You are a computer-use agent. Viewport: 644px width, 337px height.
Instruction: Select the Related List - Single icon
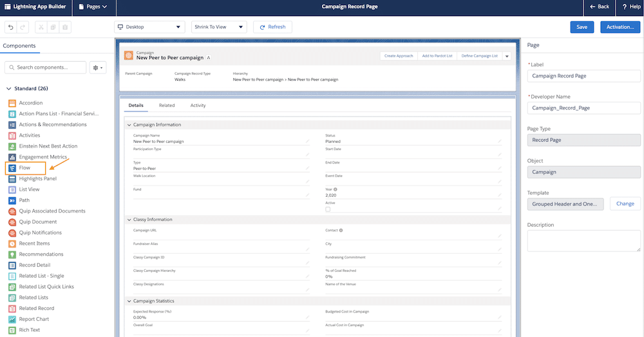click(12, 276)
